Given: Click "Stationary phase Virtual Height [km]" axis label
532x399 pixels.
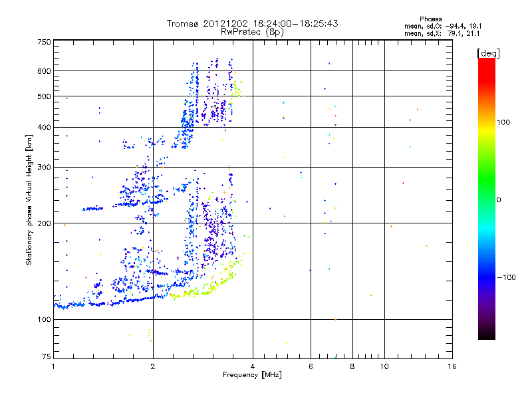Looking at the screenshot, I should click(29, 199).
